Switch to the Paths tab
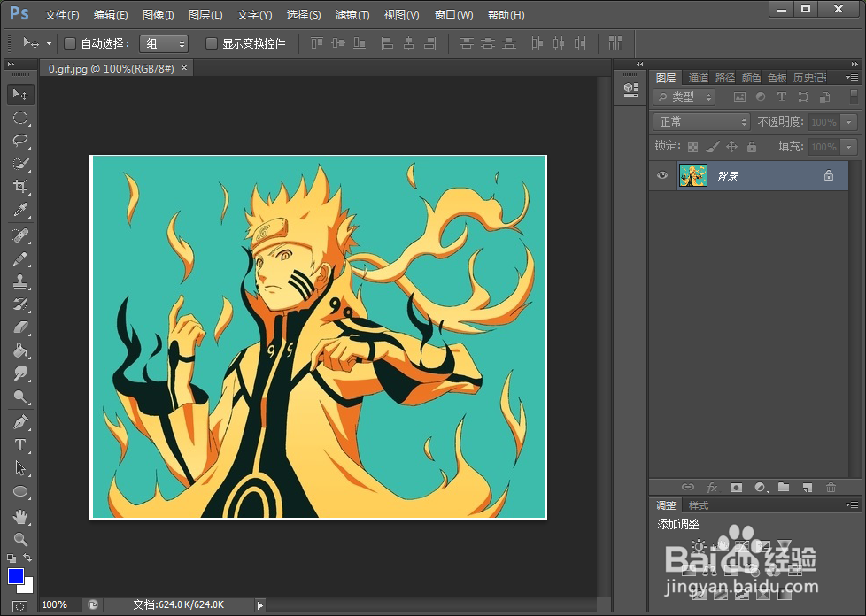866x616 pixels. click(x=724, y=78)
